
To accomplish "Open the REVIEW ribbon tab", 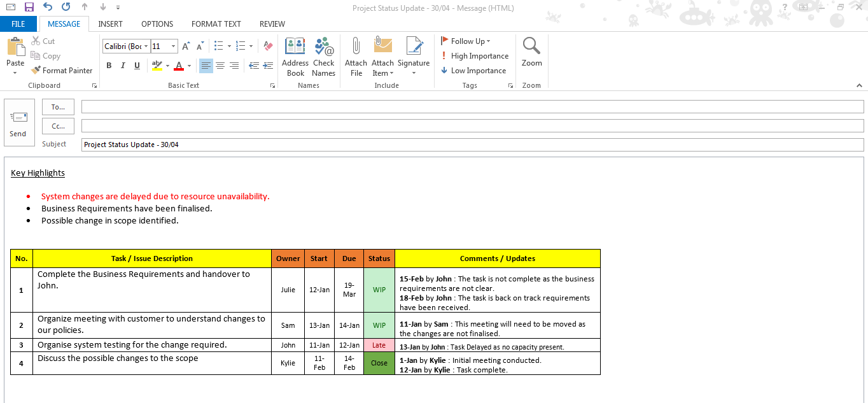I will coord(272,24).
